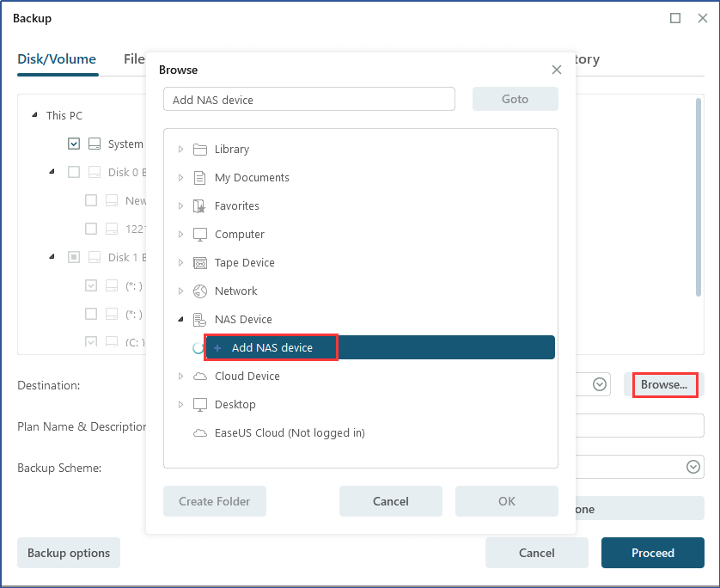Click the path input field
720x588 pixels.
point(309,100)
